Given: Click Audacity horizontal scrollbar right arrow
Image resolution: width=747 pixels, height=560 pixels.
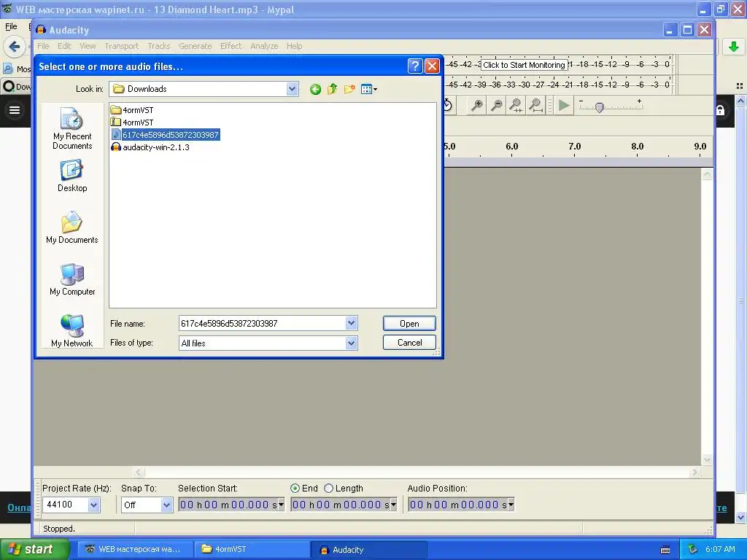Looking at the screenshot, I should pos(694,472).
